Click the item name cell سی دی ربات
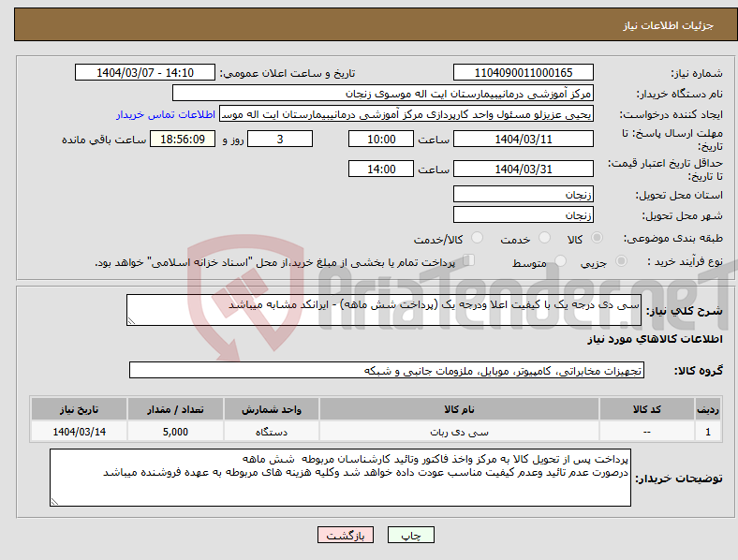 tap(459, 432)
